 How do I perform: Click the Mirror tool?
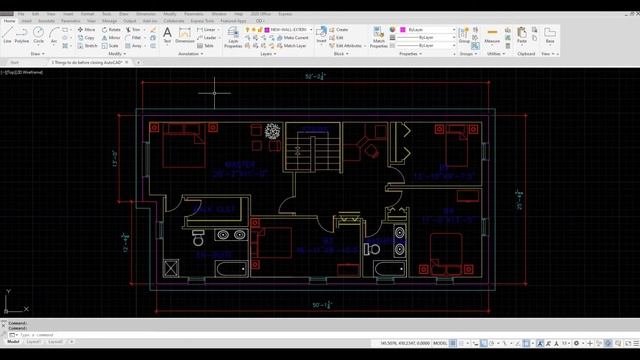click(111, 38)
